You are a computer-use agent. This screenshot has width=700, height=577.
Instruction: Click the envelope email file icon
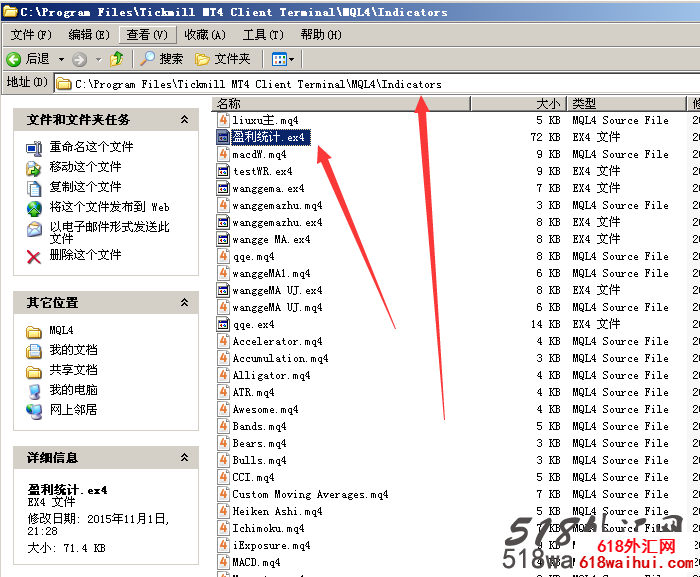[34, 229]
